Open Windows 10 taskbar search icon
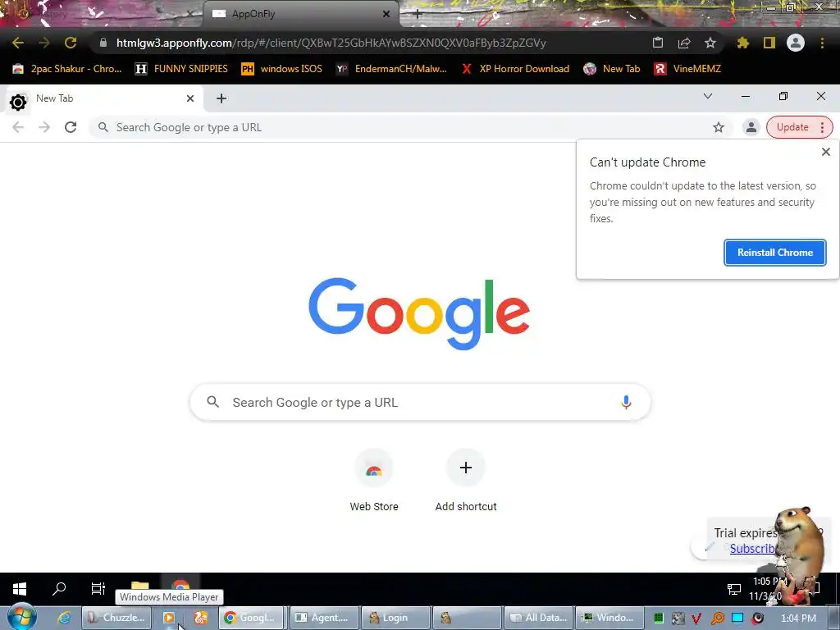This screenshot has height=630, width=840. pyautogui.click(x=59, y=589)
